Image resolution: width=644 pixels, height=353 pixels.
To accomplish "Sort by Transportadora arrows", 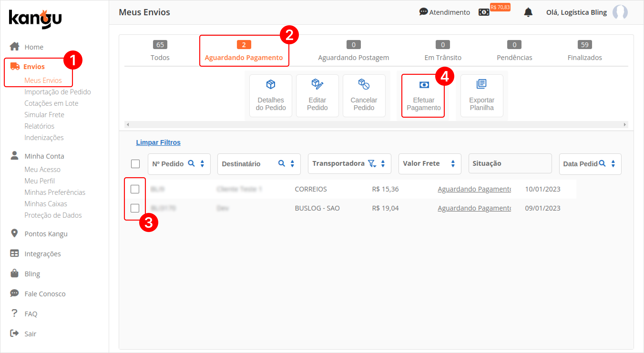I will point(383,164).
